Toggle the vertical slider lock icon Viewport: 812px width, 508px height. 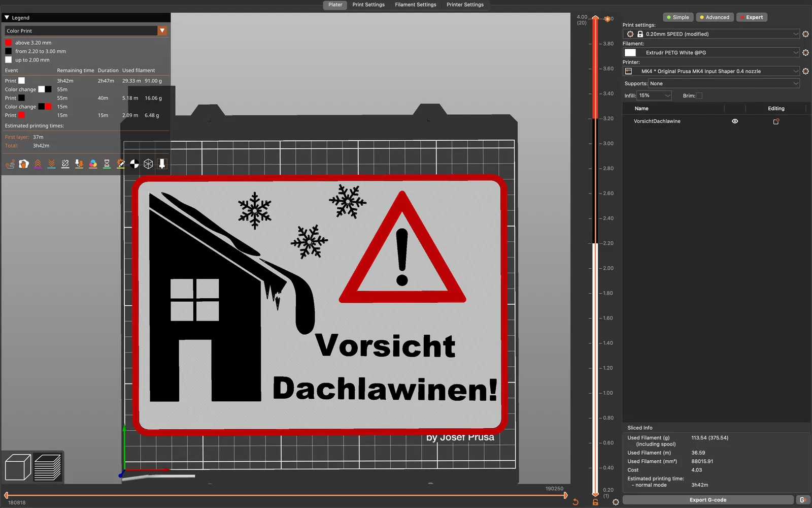pos(595,502)
